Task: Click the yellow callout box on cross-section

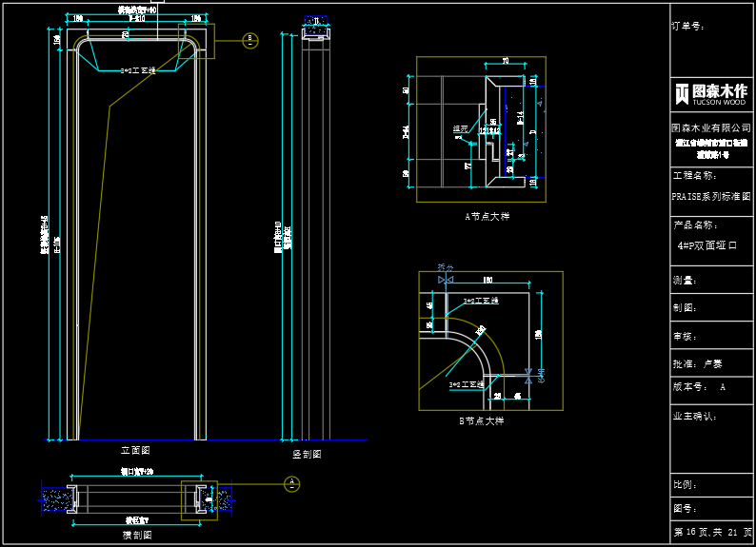Action: pyautogui.click(x=199, y=499)
